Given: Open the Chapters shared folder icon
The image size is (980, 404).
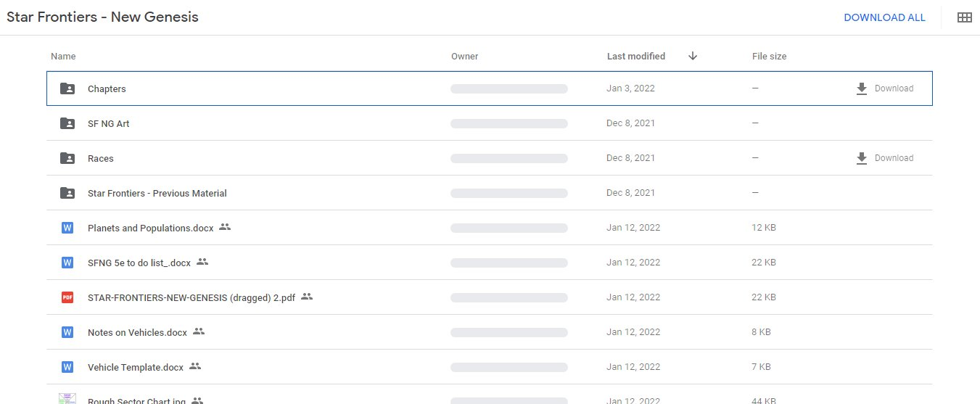Looking at the screenshot, I should click(67, 88).
